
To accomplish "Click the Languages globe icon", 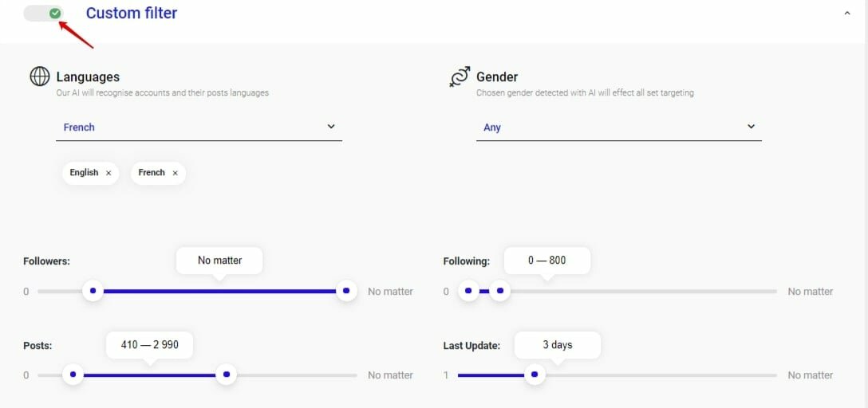I will tap(39, 76).
